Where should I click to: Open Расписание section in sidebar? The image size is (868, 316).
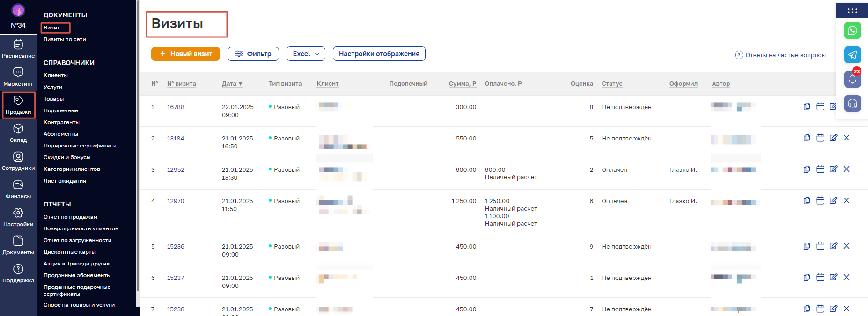coord(18,49)
